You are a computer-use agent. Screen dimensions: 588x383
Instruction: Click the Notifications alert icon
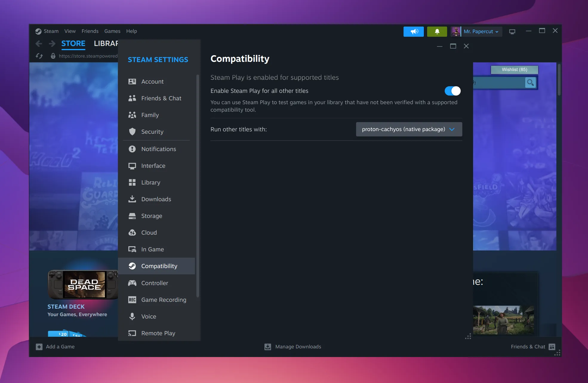pyautogui.click(x=132, y=149)
